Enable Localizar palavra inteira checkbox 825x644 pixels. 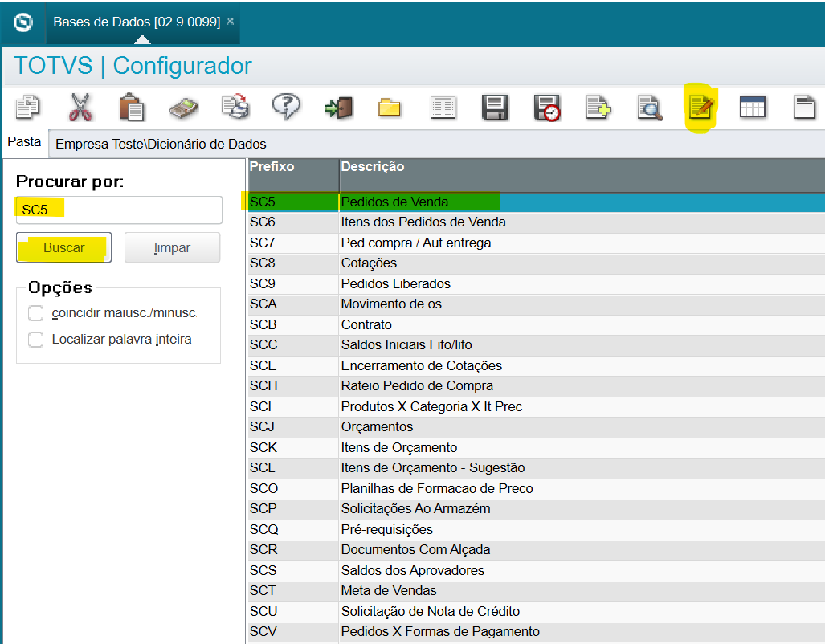click(36, 340)
